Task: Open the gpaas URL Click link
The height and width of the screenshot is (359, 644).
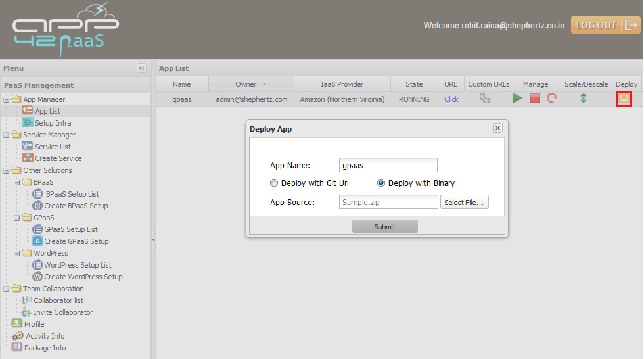Action: click(x=451, y=99)
